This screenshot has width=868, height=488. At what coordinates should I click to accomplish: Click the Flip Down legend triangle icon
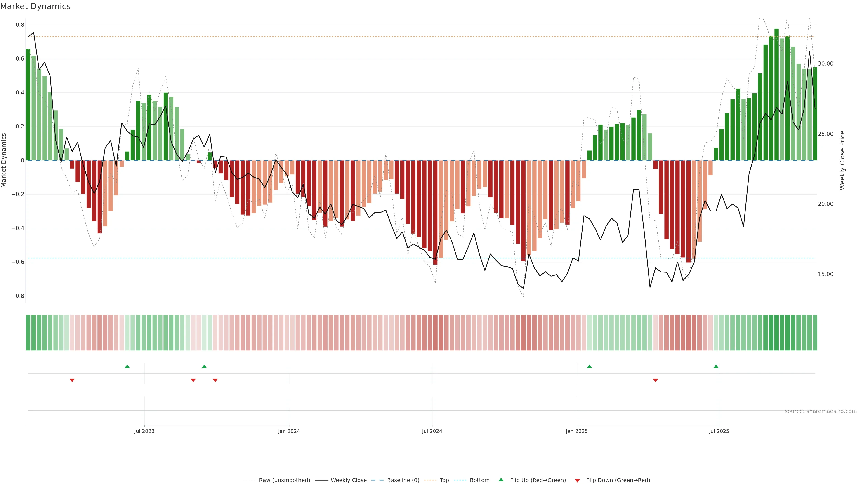coord(577,481)
